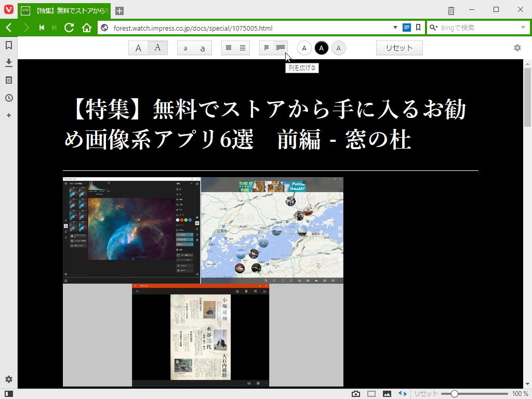The image size is (532, 399).
Task: Open the History panel in the sidebar
Action: (8, 98)
